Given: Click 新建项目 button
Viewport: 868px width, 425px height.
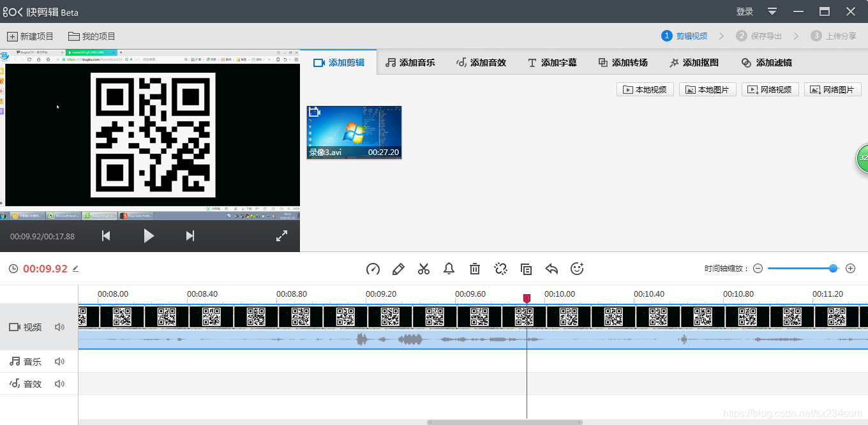Looking at the screenshot, I should 31,36.
